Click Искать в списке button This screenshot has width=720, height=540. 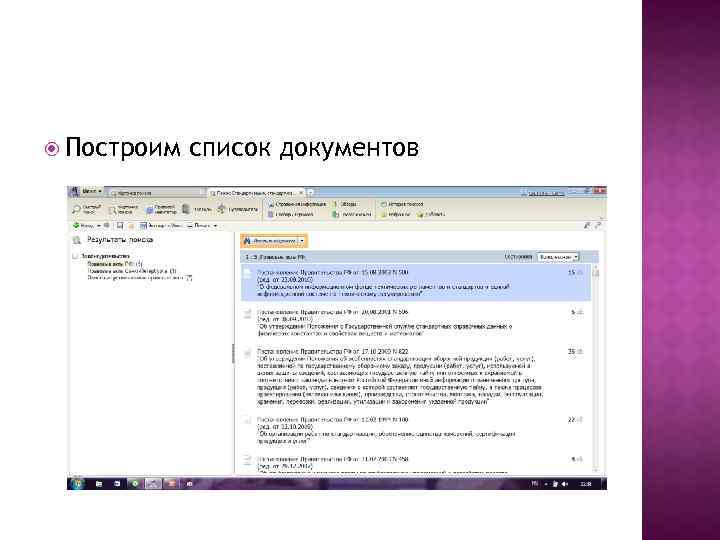[270, 241]
